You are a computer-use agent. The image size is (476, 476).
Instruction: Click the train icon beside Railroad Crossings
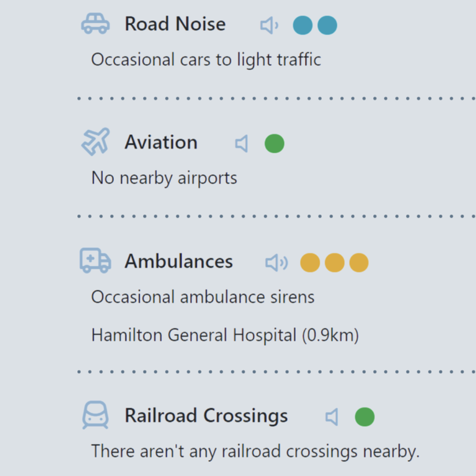(95, 415)
